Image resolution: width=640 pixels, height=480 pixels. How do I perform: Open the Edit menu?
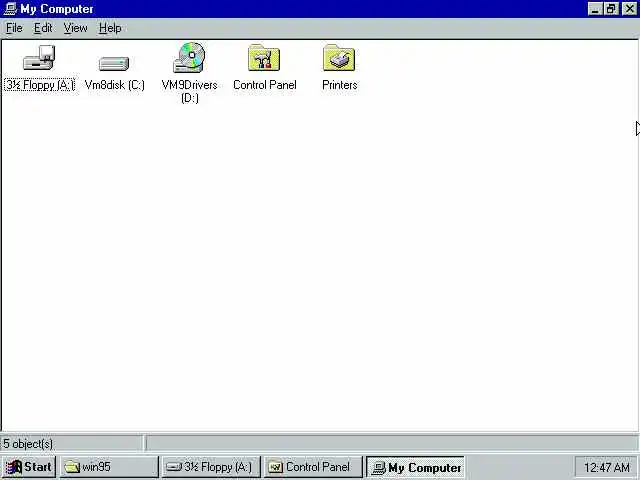pos(43,28)
